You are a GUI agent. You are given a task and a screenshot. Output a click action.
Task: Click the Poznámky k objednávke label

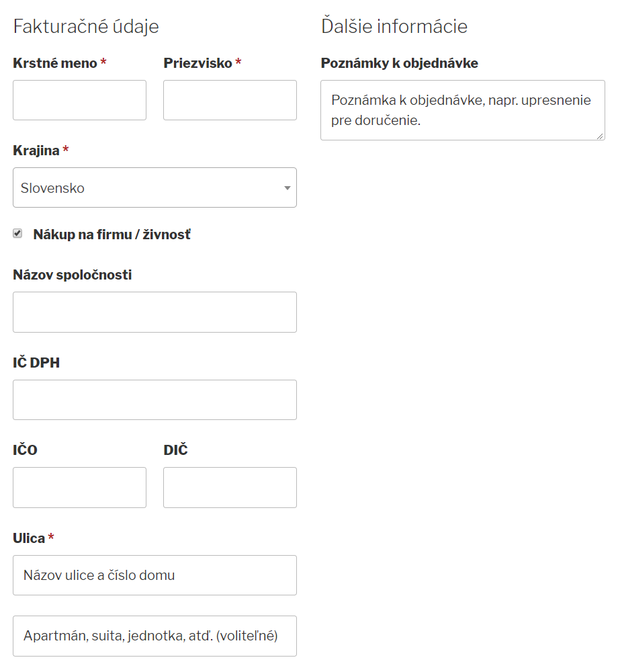click(x=399, y=63)
